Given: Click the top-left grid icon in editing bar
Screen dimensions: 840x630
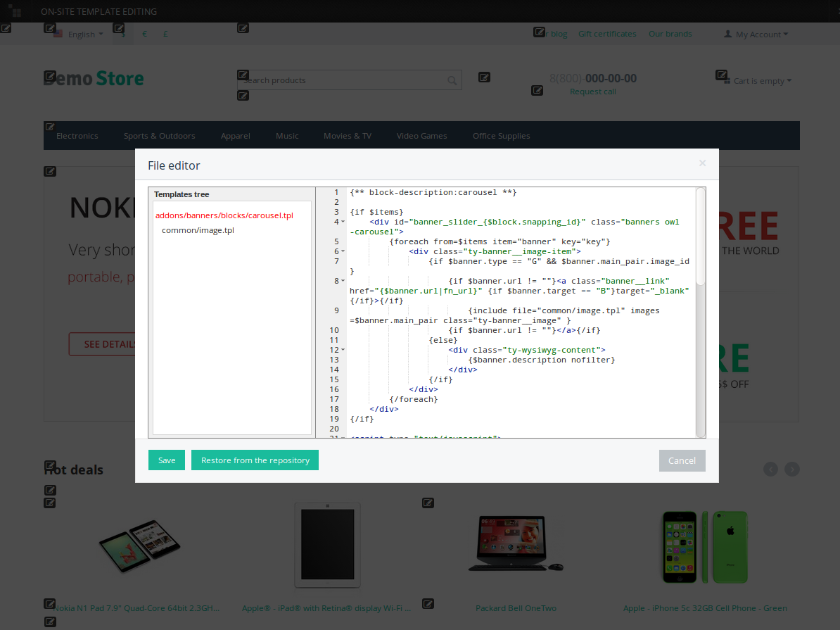Looking at the screenshot, I should coord(15,11).
